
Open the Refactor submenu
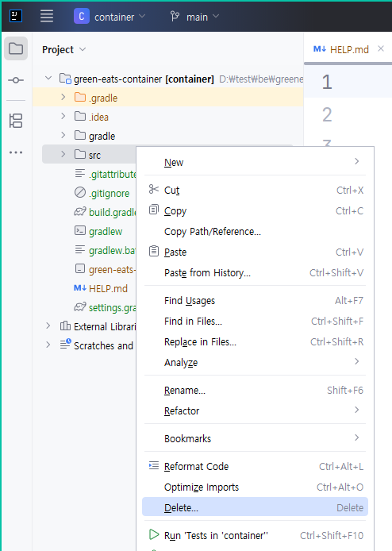(255, 410)
